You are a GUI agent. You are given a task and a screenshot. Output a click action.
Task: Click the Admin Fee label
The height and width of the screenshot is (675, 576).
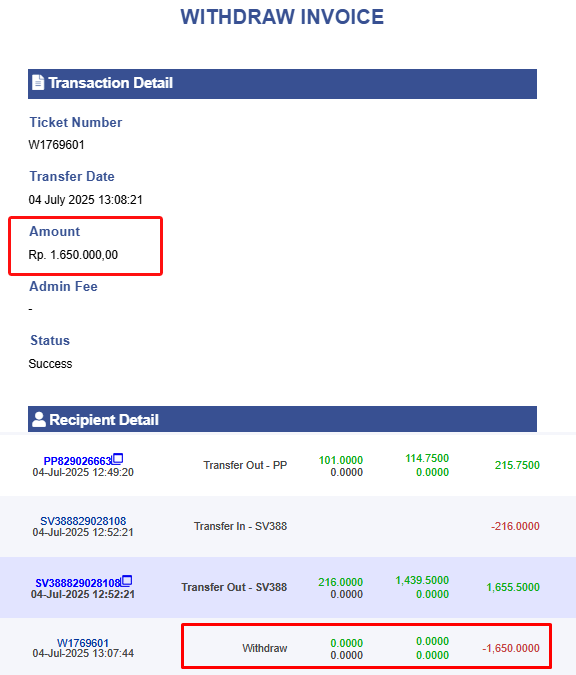(x=63, y=286)
